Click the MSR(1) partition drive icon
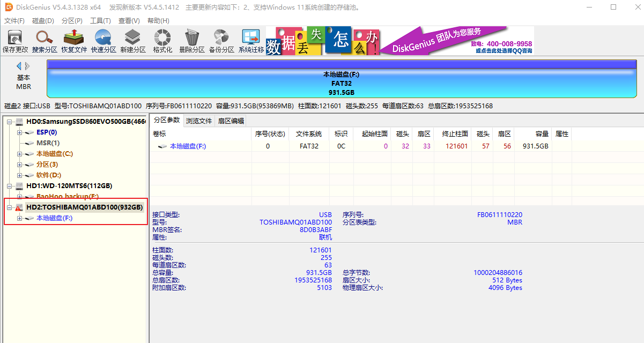The width and height of the screenshot is (644, 343). tap(30, 143)
